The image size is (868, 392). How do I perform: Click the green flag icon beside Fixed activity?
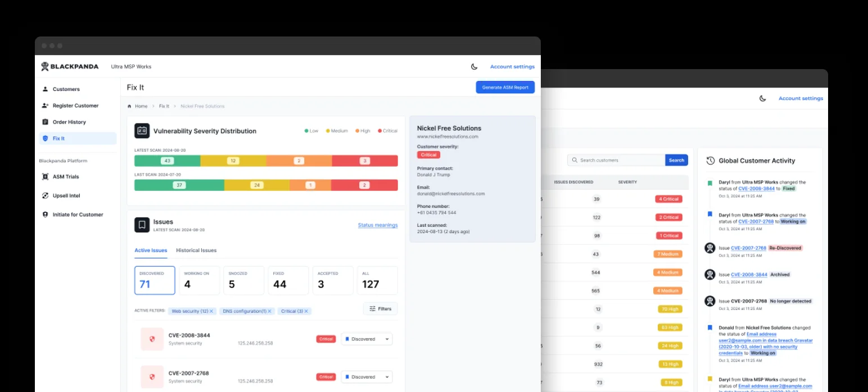(x=710, y=183)
